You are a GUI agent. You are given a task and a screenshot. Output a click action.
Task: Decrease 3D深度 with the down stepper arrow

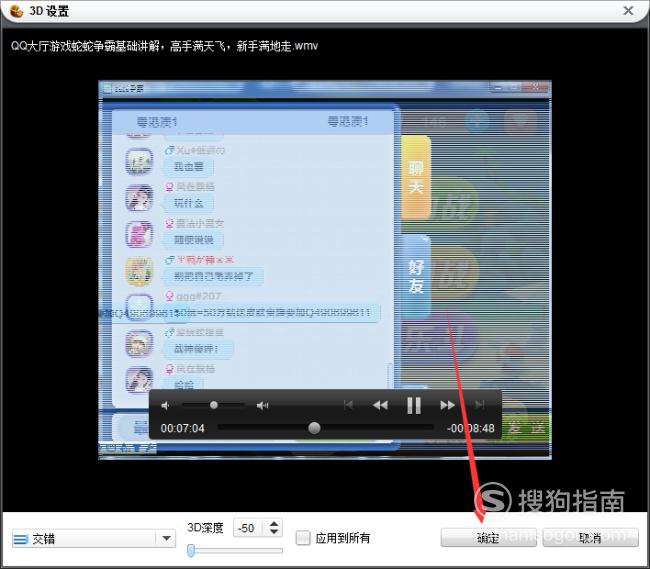tap(274, 532)
